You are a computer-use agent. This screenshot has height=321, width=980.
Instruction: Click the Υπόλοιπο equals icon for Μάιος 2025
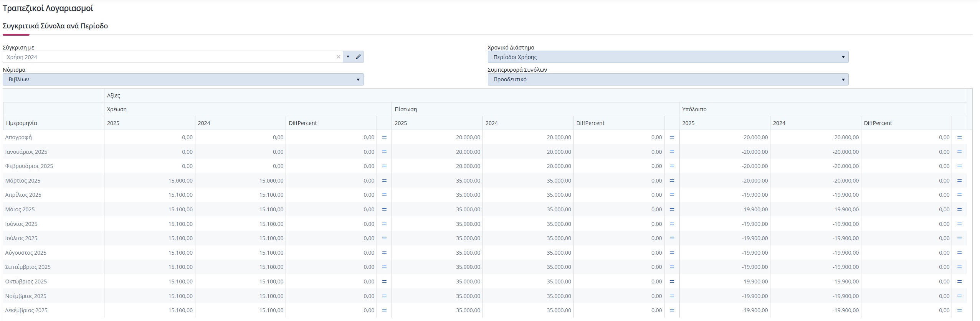tap(959, 209)
